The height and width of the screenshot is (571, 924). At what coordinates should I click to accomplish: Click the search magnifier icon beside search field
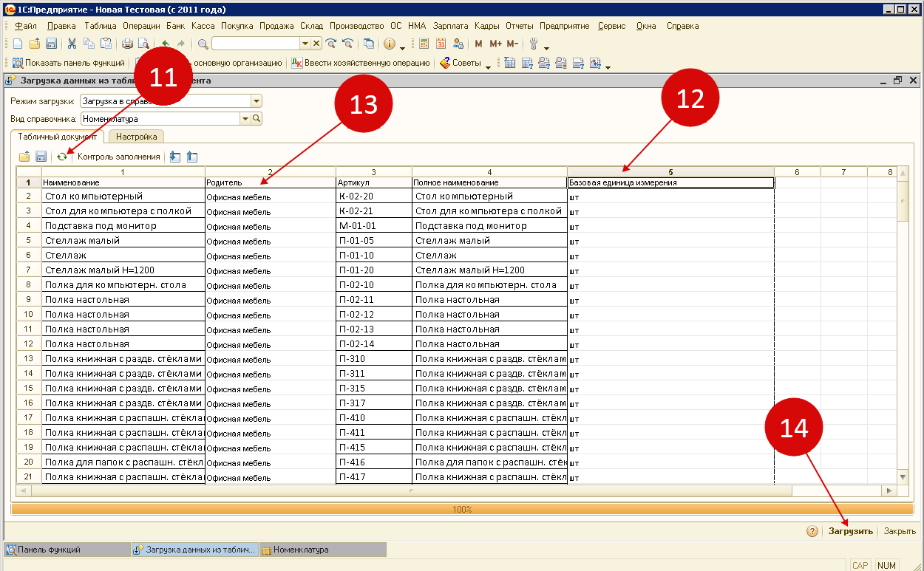point(203,44)
